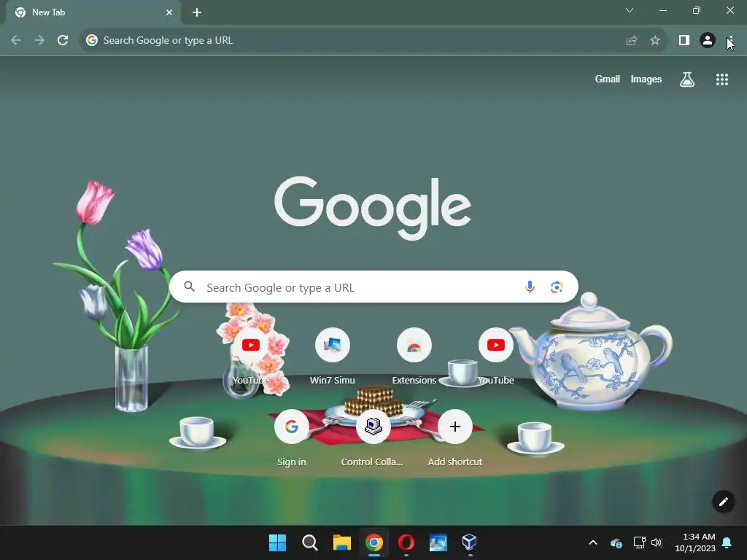Click the network tray icon
The image size is (747, 560).
click(639, 542)
